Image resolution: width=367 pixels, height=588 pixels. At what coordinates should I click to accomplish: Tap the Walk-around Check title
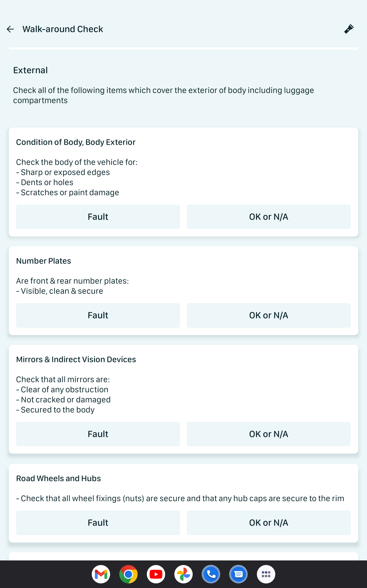pyautogui.click(x=63, y=29)
